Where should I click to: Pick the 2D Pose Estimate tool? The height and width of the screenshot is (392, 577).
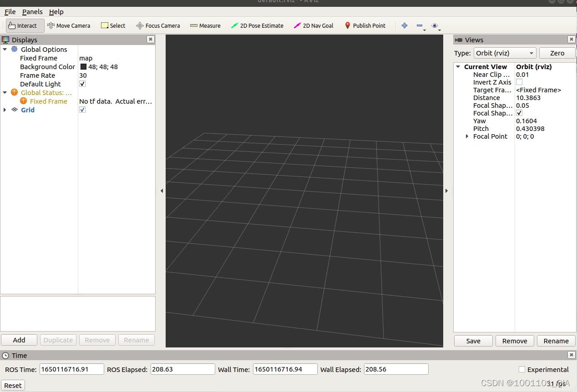click(257, 25)
